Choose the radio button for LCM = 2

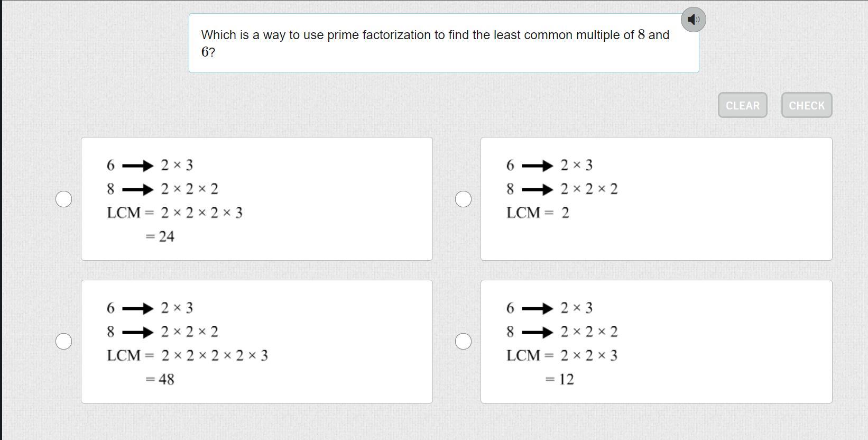[464, 199]
